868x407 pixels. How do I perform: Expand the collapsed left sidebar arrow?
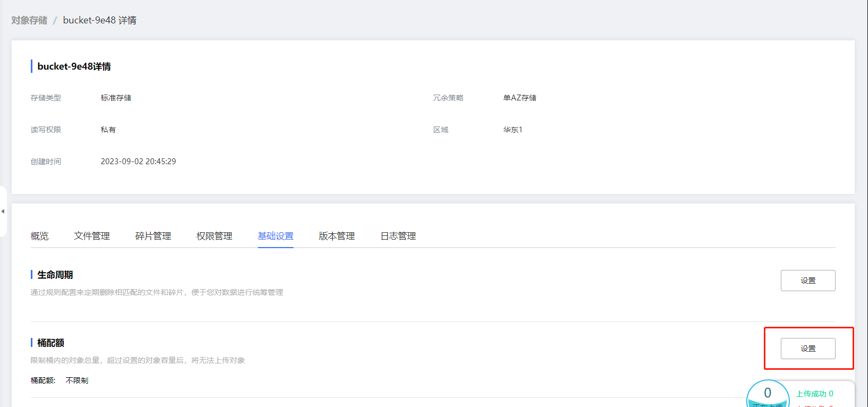[3, 211]
